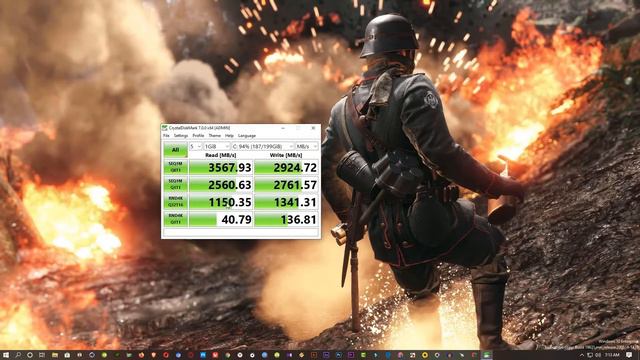Open Task View on taskbar
The image size is (640, 360).
[42, 355]
